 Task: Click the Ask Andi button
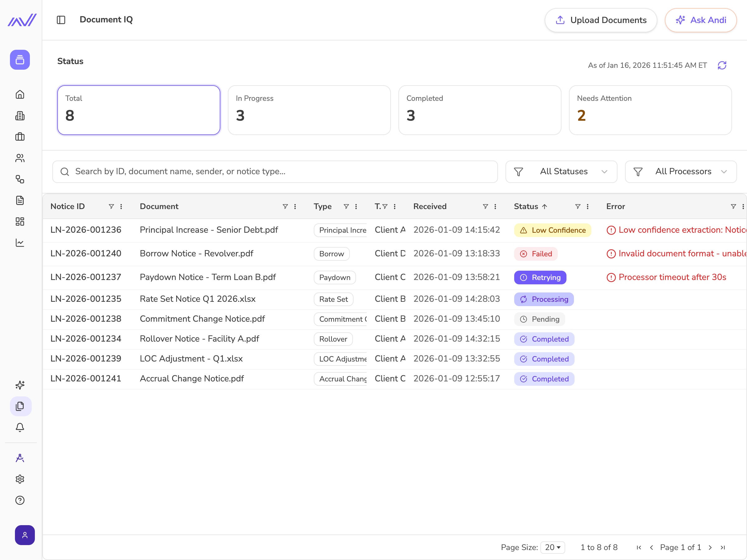pos(700,20)
